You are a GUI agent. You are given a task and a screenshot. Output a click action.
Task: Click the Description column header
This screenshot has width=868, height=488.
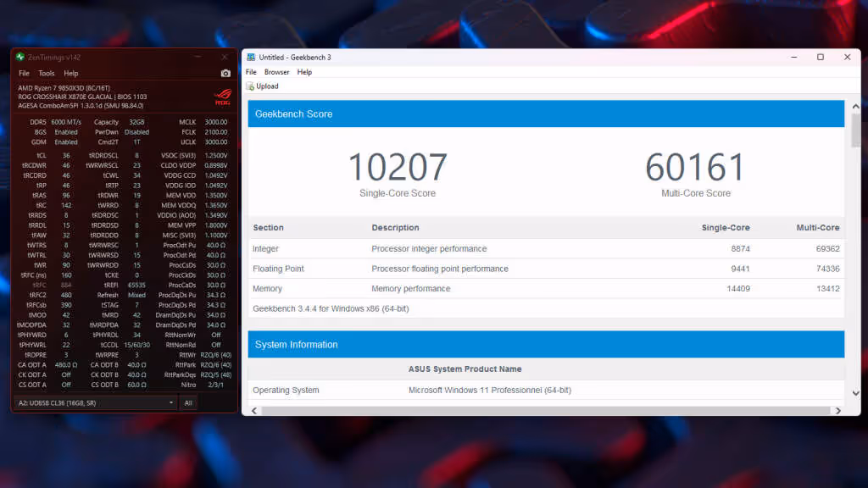[395, 227]
